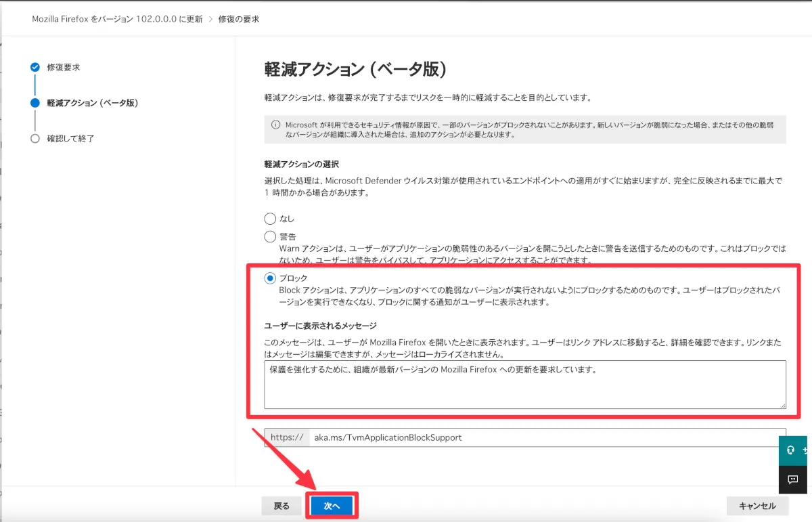Click the キャンセル button

(757, 506)
